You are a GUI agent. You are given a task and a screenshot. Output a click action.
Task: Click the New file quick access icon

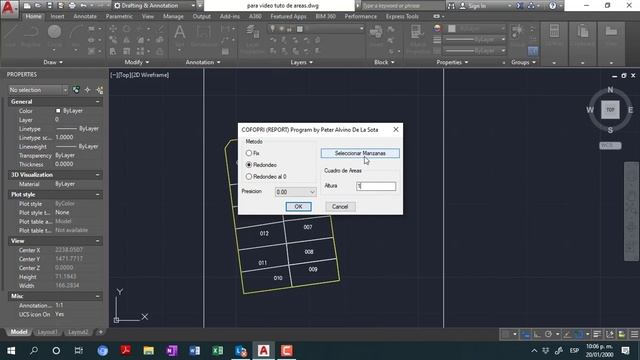[27, 6]
